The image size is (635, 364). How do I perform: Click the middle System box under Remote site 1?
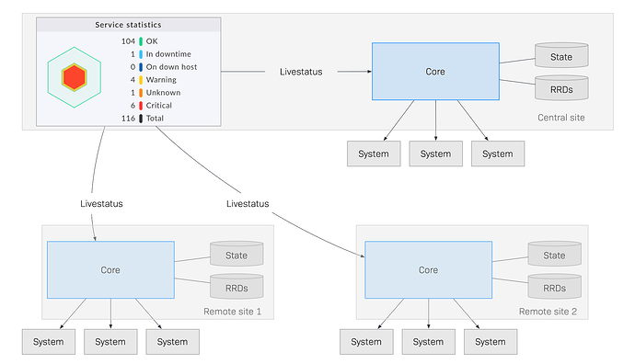point(110,342)
